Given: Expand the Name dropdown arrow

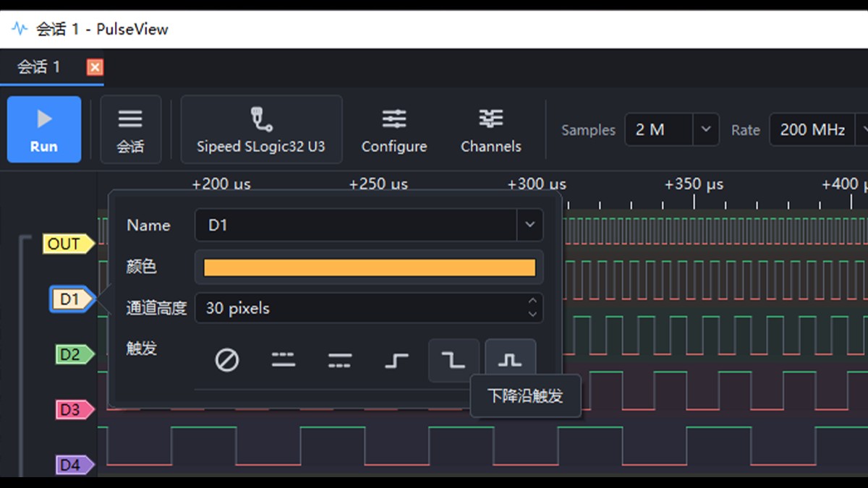Looking at the screenshot, I should (x=529, y=225).
